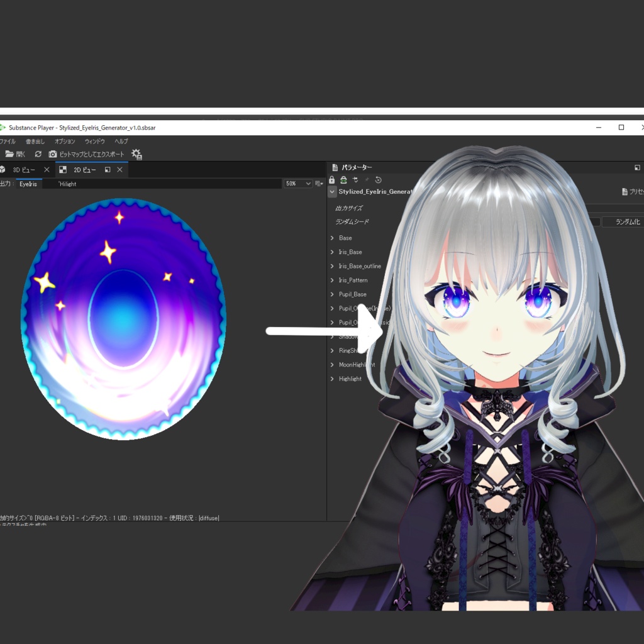Click the EyeIris output selector field

point(29,184)
